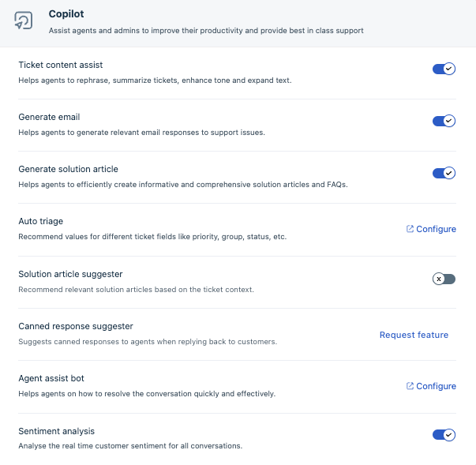
Task: Click the Auto triage heading
Action: [x=40, y=222]
